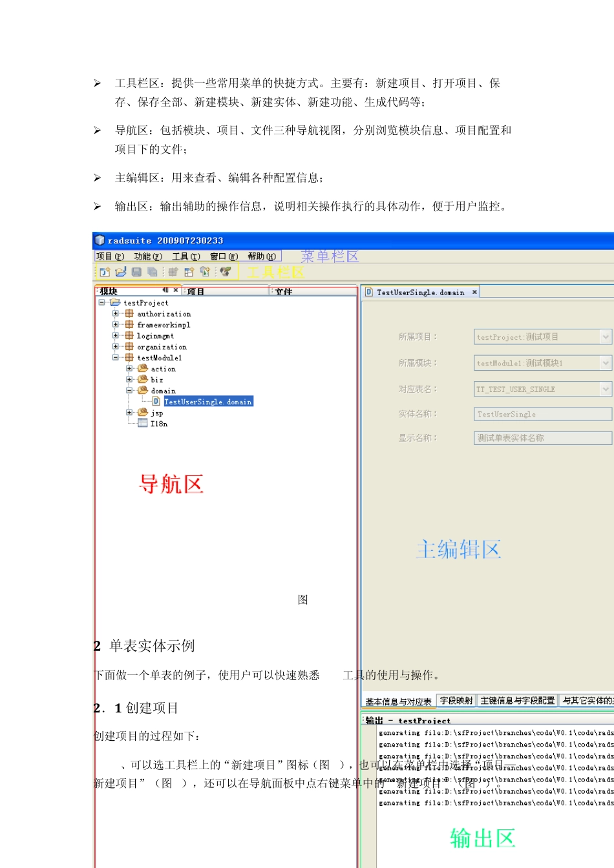
Task: Click the D icon on TestUserSingle.domain editor tab
Action: coord(369,292)
